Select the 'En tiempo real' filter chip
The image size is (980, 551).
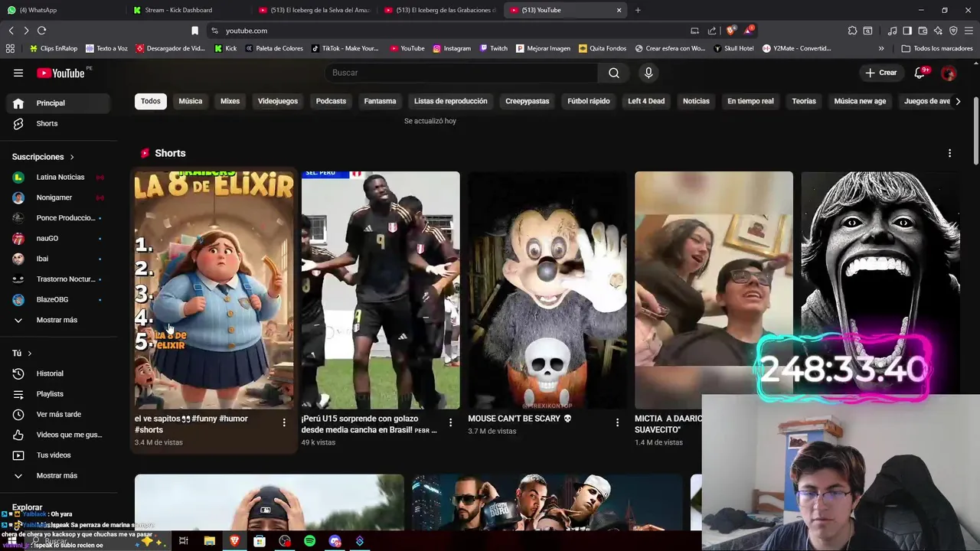(x=750, y=101)
